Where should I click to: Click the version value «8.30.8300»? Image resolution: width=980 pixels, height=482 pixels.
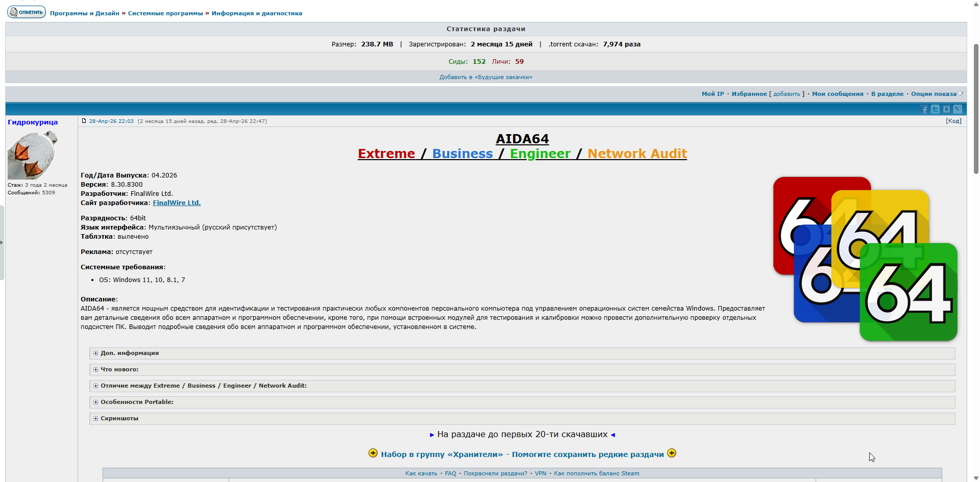pyautogui.click(x=127, y=185)
